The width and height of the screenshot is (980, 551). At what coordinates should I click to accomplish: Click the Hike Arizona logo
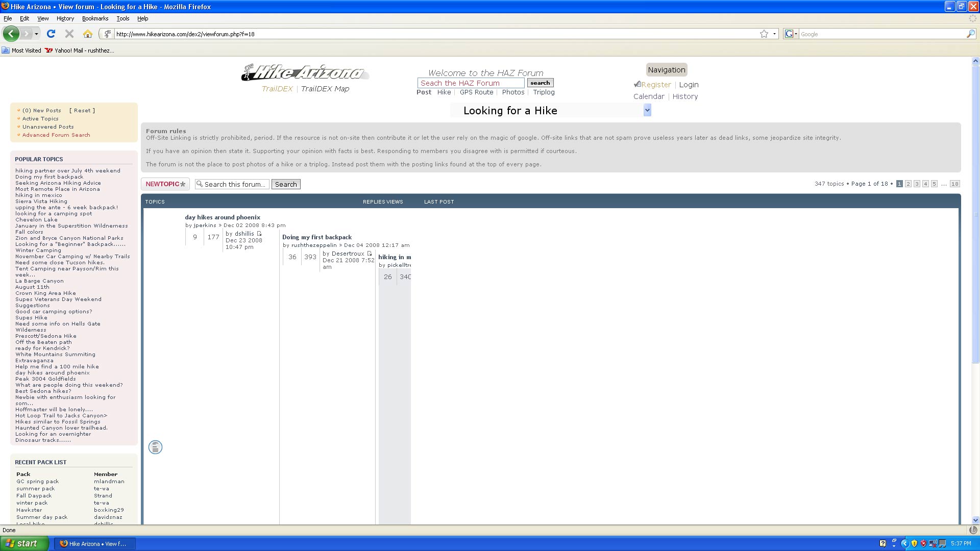click(305, 73)
